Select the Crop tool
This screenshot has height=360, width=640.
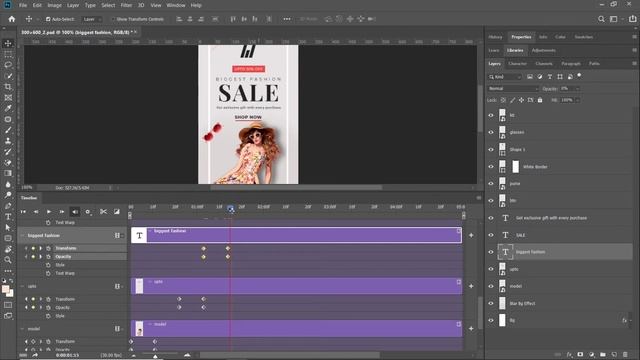click(x=8, y=87)
